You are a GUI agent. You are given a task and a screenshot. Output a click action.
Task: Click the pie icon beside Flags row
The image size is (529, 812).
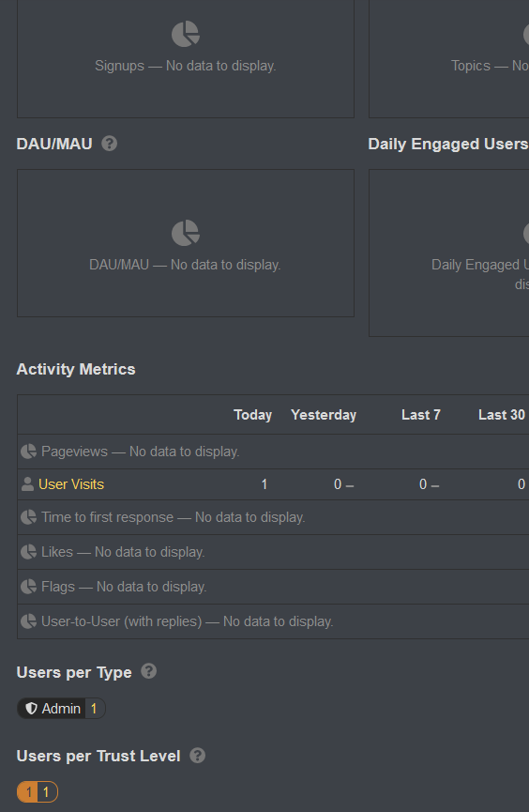coord(28,587)
